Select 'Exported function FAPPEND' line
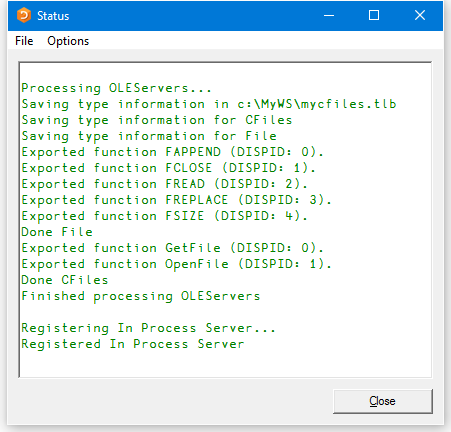Screen dimensions: 451x432 click(x=172, y=152)
